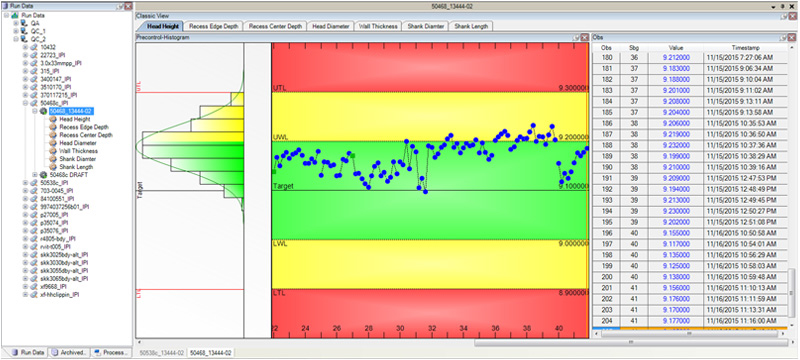800x360 pixels.
Task: Switch to Head Diameter tab
Action: (331, 26)
